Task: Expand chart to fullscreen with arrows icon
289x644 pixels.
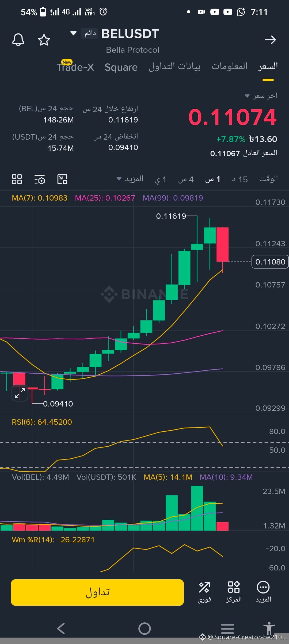Action: (20, 393)
